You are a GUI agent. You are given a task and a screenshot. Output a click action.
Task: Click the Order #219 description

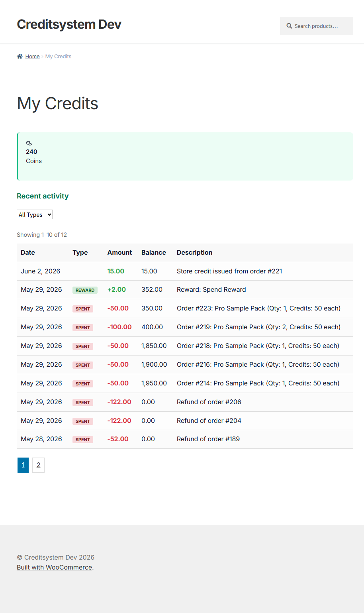(x=258, y=327)
